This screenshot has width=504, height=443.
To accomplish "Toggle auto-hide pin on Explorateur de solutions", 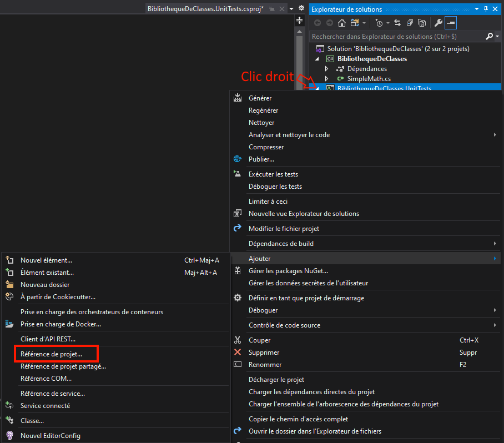I will click(x=486, y=9).
